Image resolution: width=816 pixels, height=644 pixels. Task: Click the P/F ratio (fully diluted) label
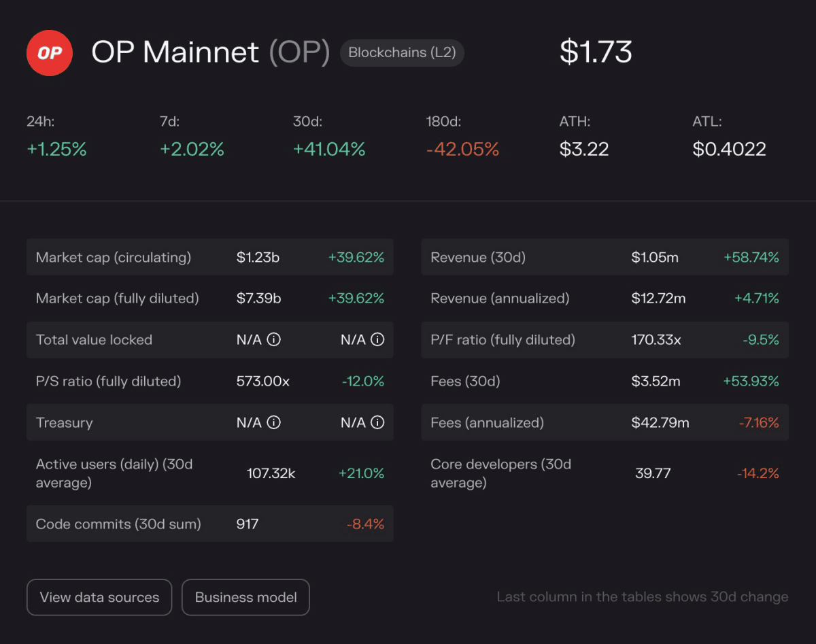[x=503, y=339]
